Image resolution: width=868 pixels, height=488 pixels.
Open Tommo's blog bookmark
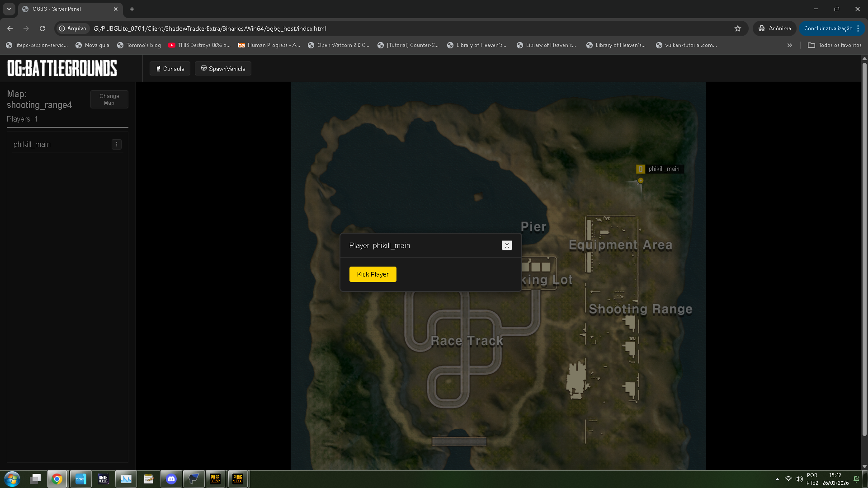(x=139, y=45)
